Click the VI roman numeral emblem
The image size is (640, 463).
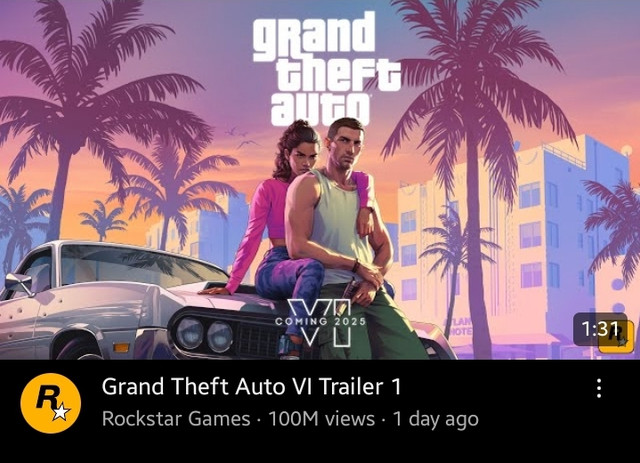pyautogui.click(x=320, y=323)
